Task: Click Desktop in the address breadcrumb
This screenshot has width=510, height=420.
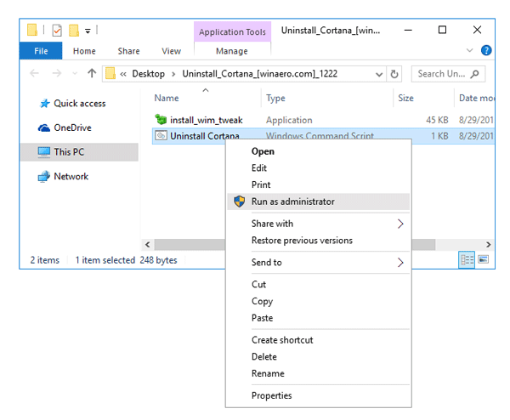Action: point(148,74)
